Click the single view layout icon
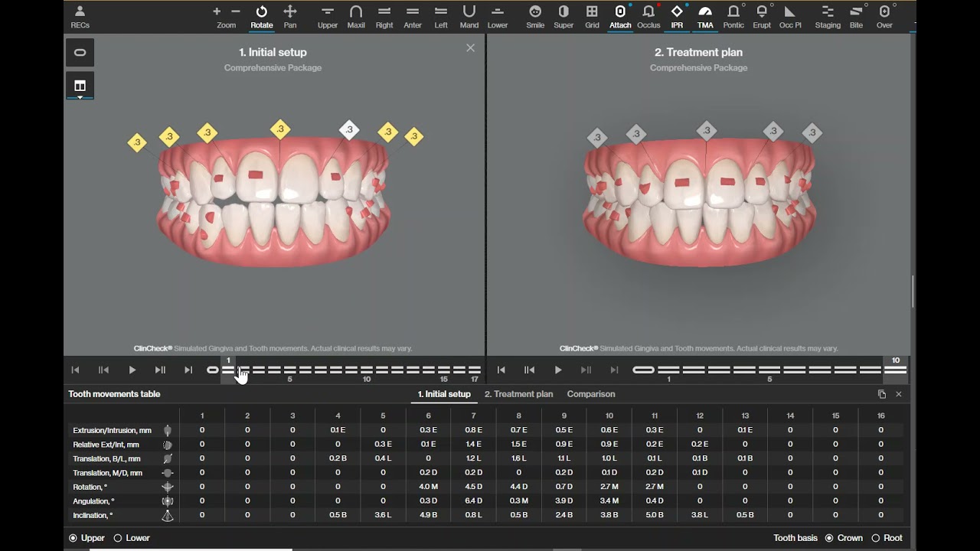The width and height of the screenshot is (980, 551). pyautogui.click(x=80, y=53)
